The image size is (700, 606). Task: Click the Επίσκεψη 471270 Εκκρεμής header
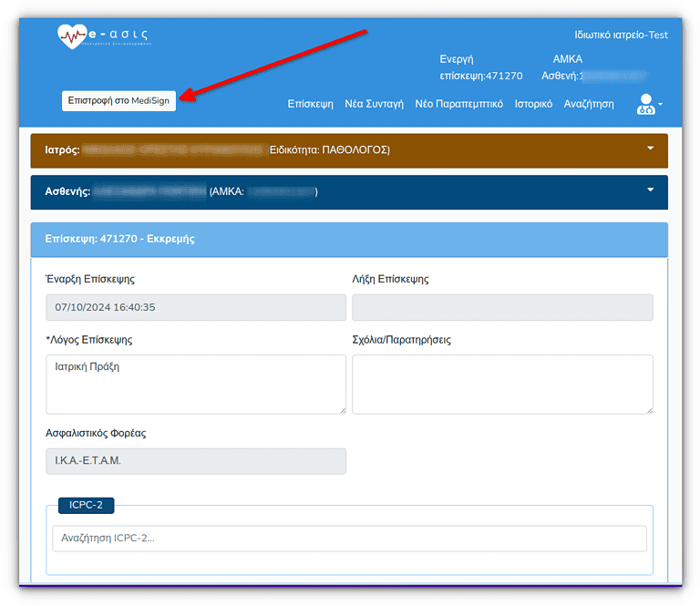120,239
